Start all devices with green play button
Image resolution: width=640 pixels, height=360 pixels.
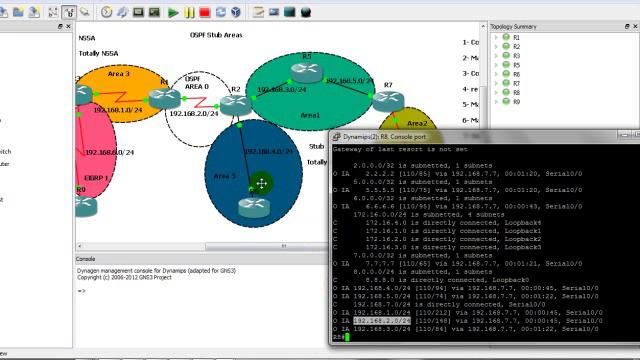(x=173, y=13)
